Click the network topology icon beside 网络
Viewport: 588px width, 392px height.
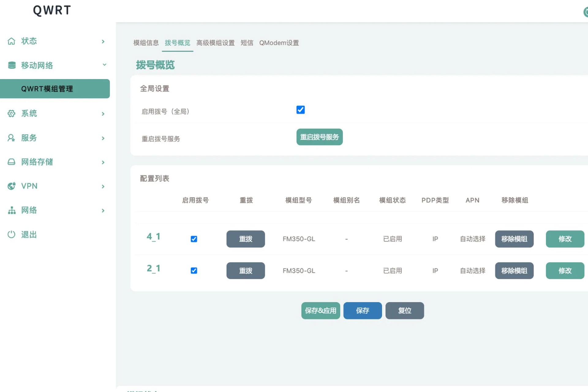point(11,210)
